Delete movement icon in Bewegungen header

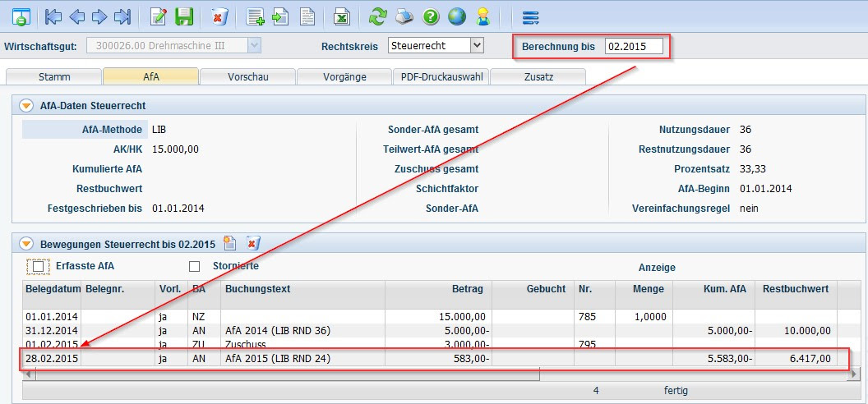tap(253, 242)
